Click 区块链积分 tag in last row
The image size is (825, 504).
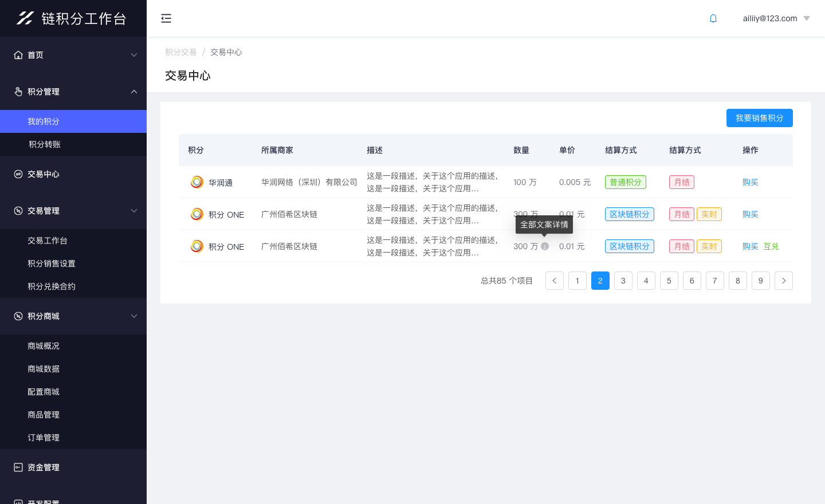(630, 246)
